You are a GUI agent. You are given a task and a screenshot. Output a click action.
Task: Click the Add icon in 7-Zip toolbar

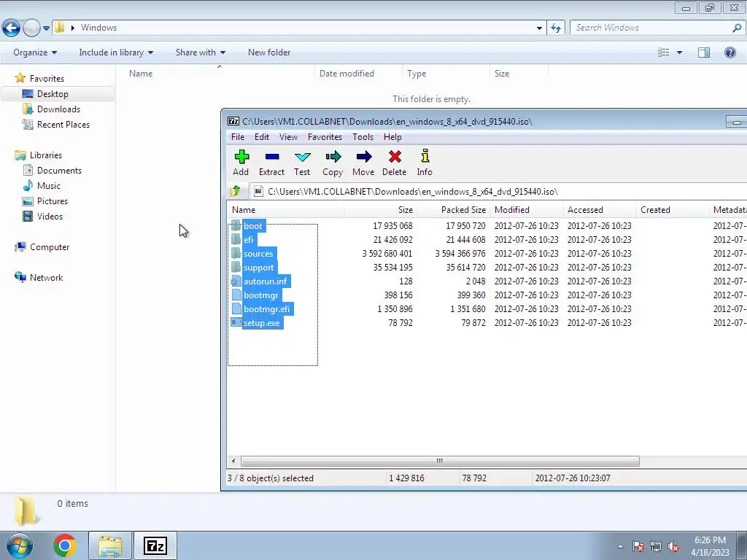tap(241, 157)
